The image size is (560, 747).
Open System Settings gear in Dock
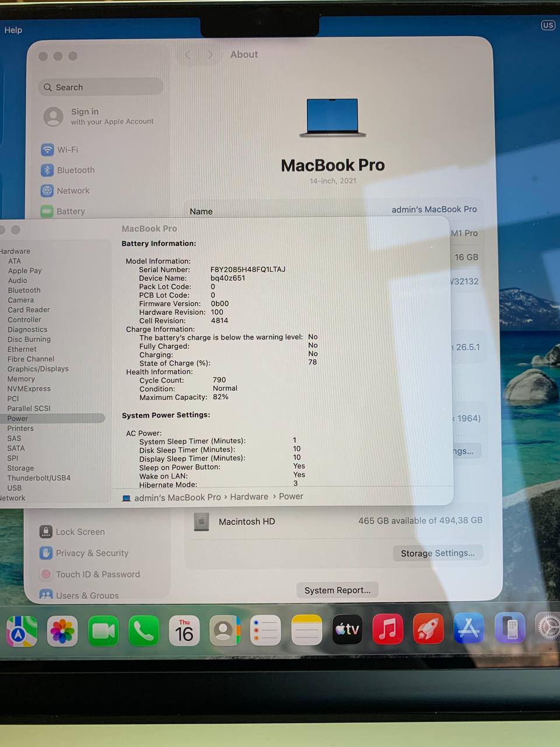(548, 628)
